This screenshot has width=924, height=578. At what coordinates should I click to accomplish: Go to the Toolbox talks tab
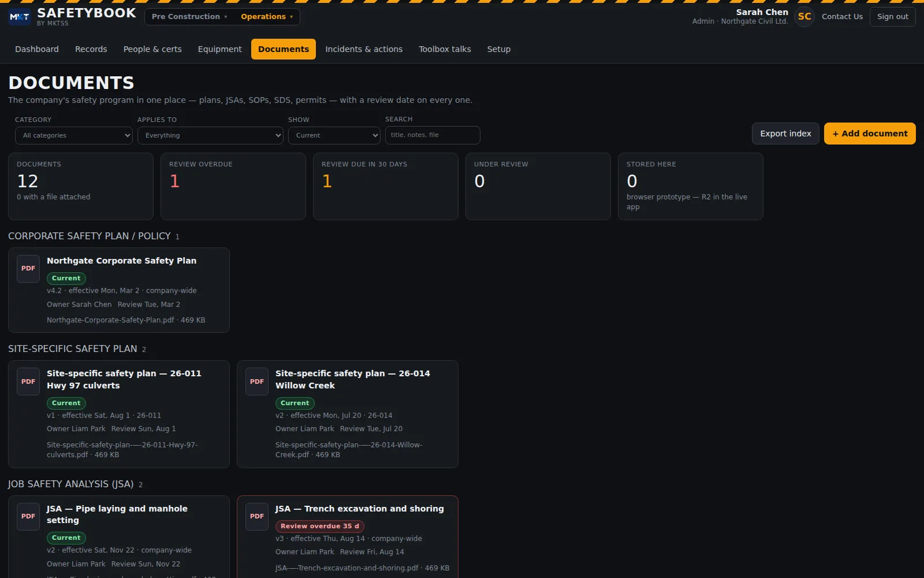point(445,49)
